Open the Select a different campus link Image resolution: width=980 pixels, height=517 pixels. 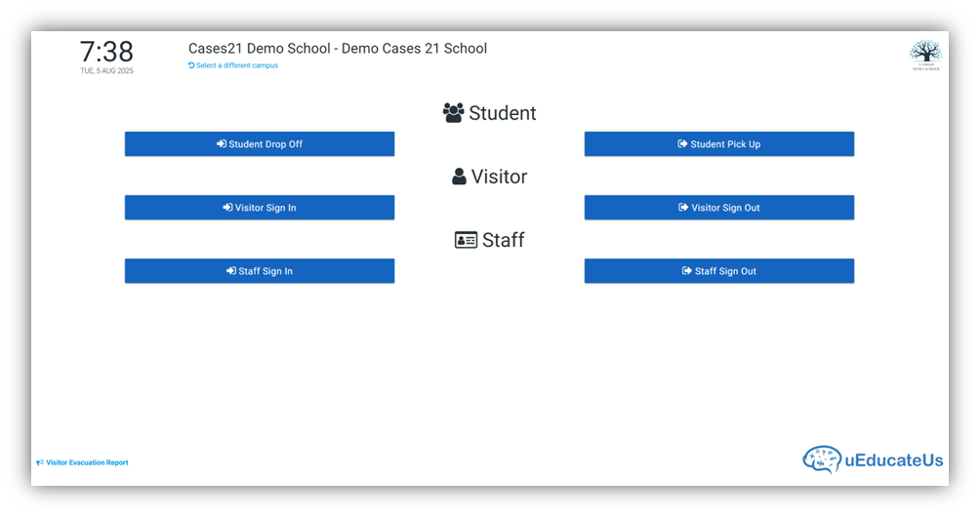coord(237,65)
